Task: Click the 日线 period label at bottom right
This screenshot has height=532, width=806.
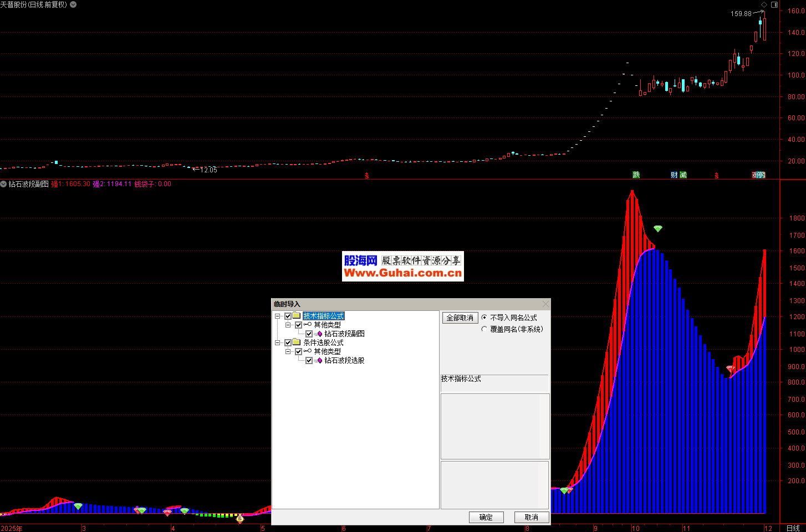Action: tap(793, 528)
